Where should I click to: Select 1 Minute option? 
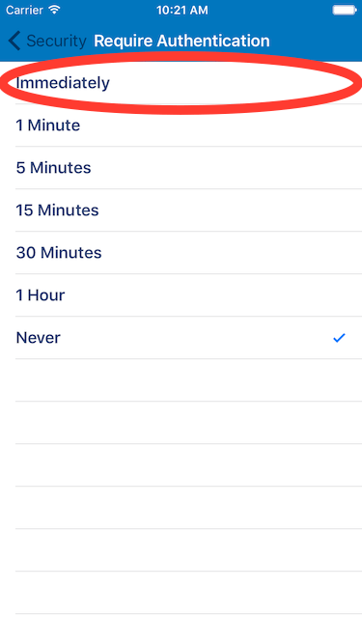(181, 126)
